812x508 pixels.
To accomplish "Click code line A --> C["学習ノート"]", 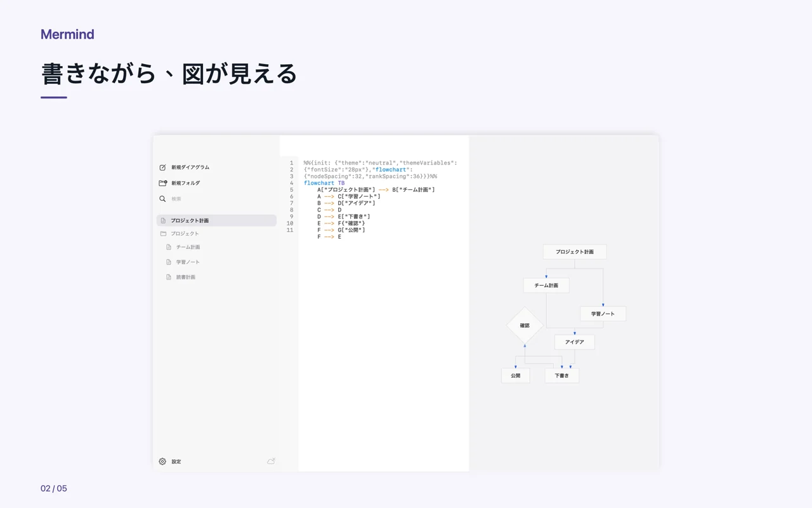I will (x=349, y=196).
